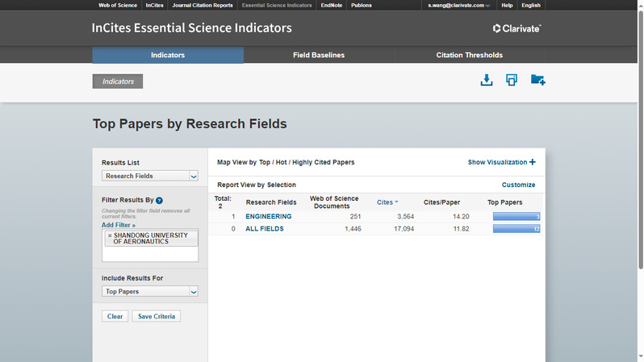The width and height of the screenshot is (644, 362).
Task: Click the All Fields documents value 1,446
Action: pos(353,229)
